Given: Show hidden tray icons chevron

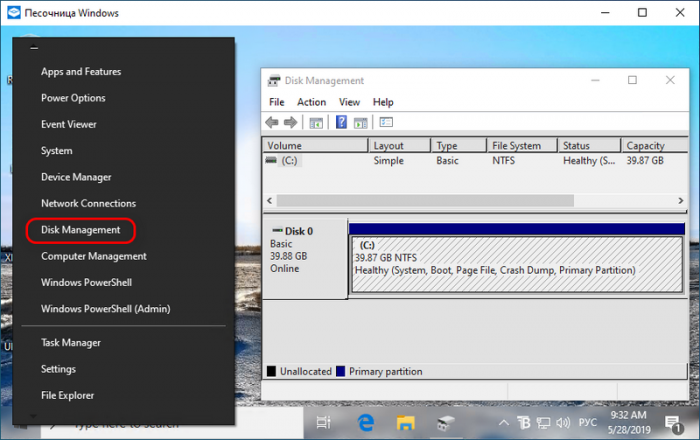Looking at the screenshot, I should pos(503,422).
